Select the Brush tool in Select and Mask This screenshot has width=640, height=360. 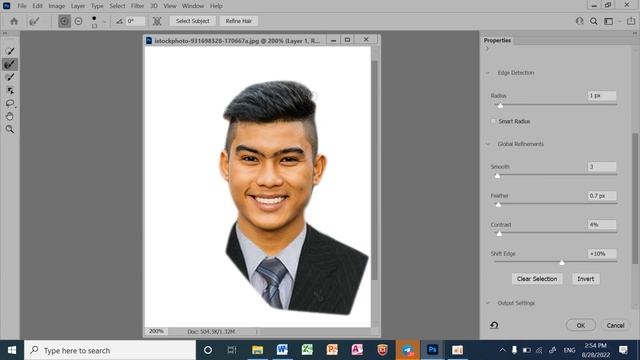(x=10, y=77)
